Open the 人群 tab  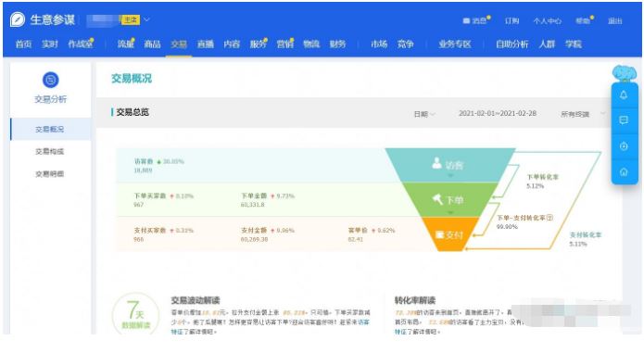(x=547, y=44)
